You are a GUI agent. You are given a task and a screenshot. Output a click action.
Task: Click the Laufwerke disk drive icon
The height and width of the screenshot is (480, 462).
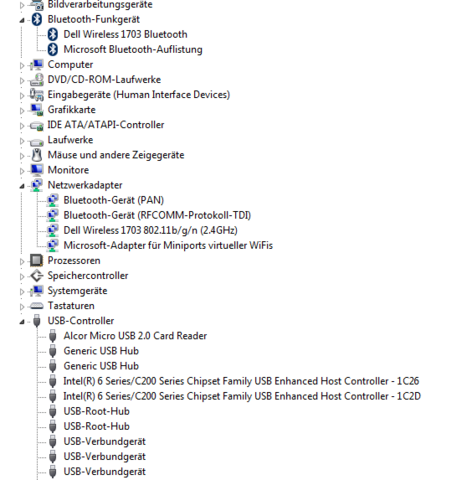(x=37, y=142)
